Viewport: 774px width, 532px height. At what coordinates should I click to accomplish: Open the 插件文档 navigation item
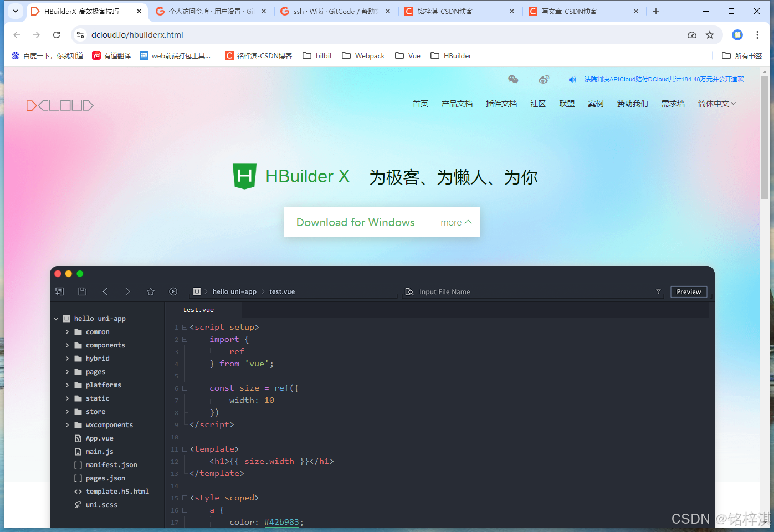(501, 104)
